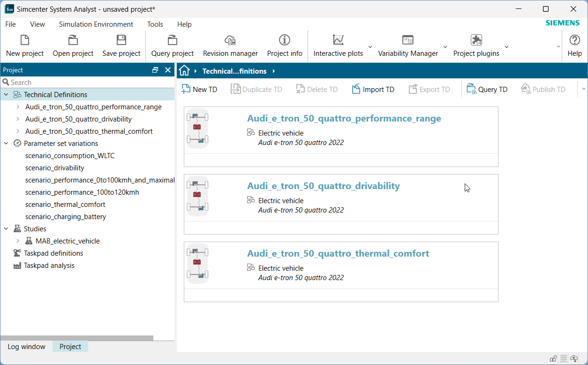Viewport: 588px width, 365px height.
Task: Click New TD button
Action: tap(199, 89)
